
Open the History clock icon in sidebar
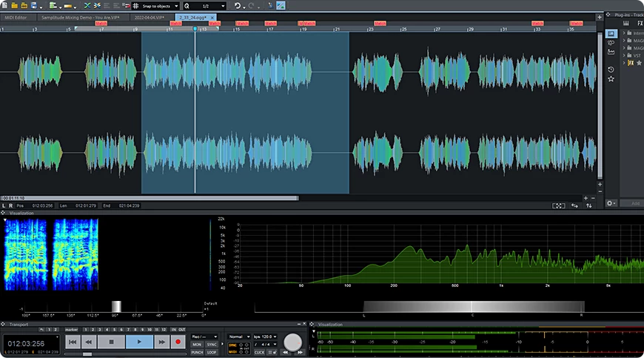tap(611, 69)
